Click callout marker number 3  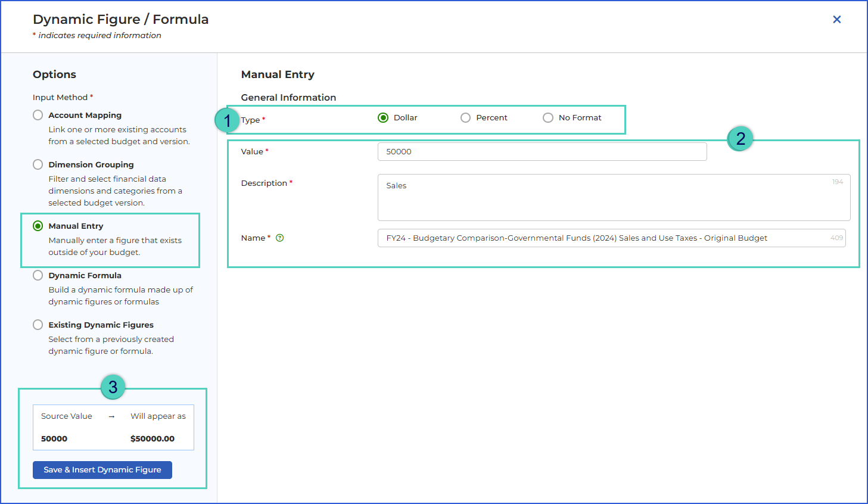113,387
